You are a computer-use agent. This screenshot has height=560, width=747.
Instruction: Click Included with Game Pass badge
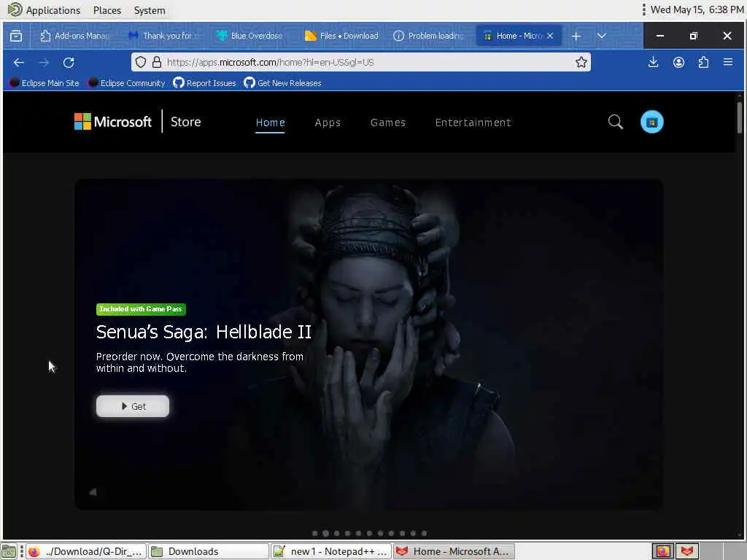[141, 309]
